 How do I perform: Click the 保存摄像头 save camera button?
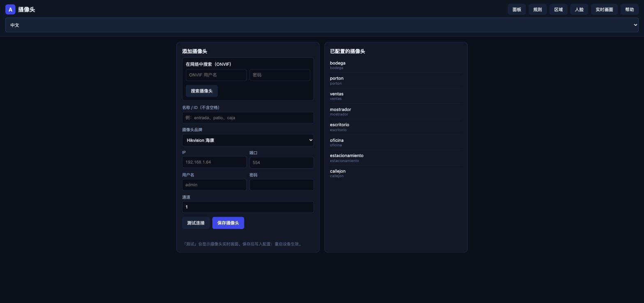(228, 223)
